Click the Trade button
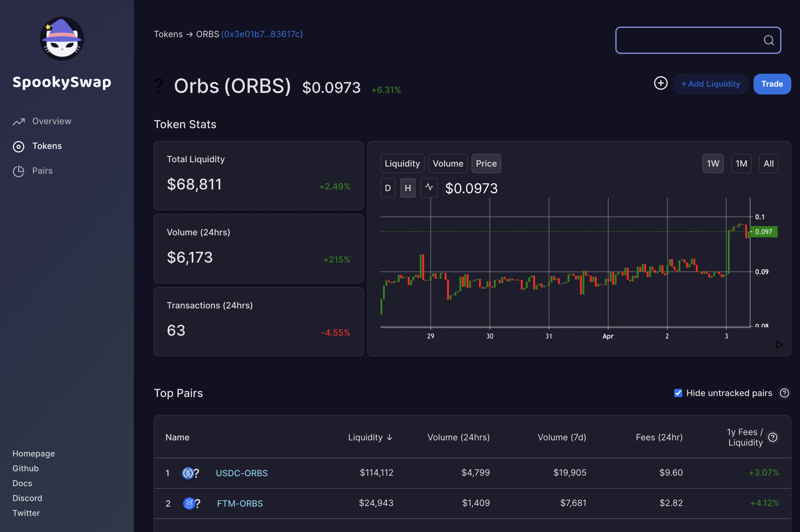This screenshot has width=800, height=532. pyautogui.click(x=772, y=84)
